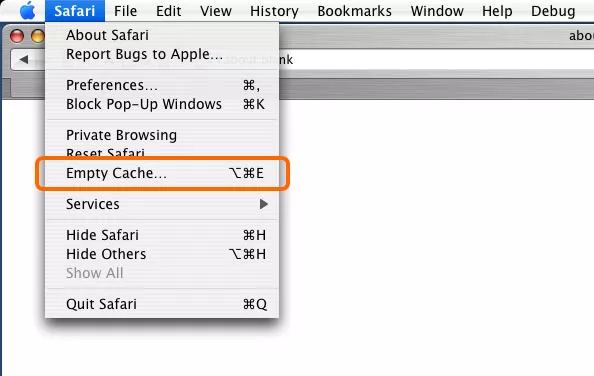Click the red close window button

(17, 36)
